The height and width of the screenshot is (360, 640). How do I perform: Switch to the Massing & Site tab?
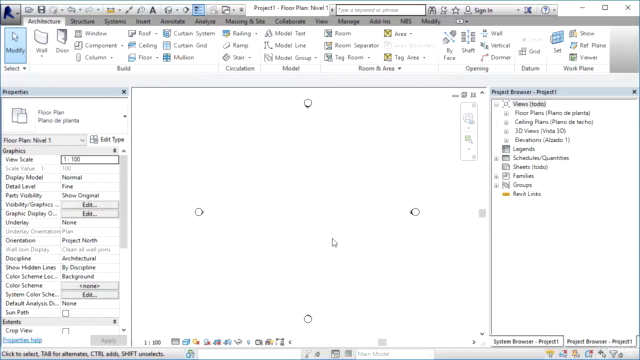245,21
